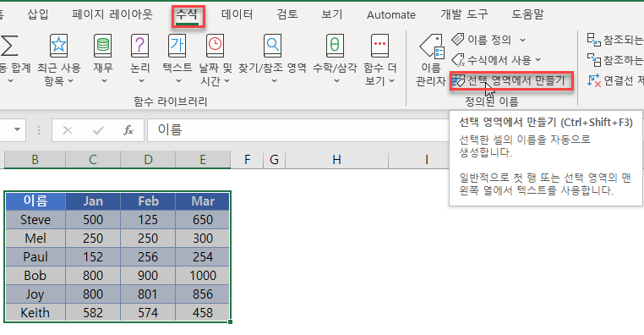Click cell with value 900

coord(148,276)
